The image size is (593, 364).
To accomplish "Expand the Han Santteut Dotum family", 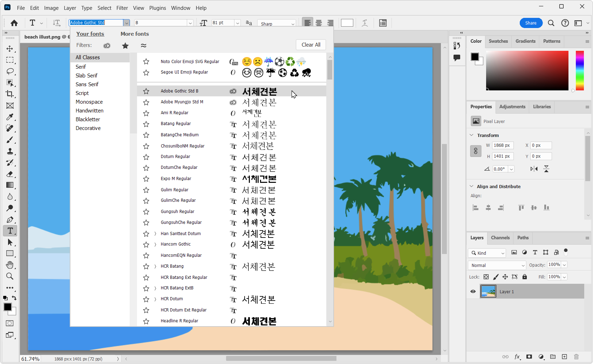I will 155,234.
